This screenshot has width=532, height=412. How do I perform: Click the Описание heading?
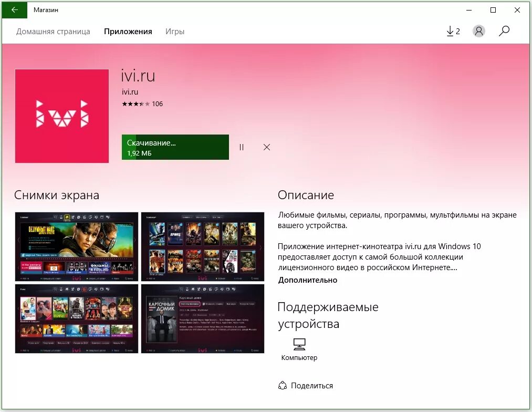(x=306, y=195)
